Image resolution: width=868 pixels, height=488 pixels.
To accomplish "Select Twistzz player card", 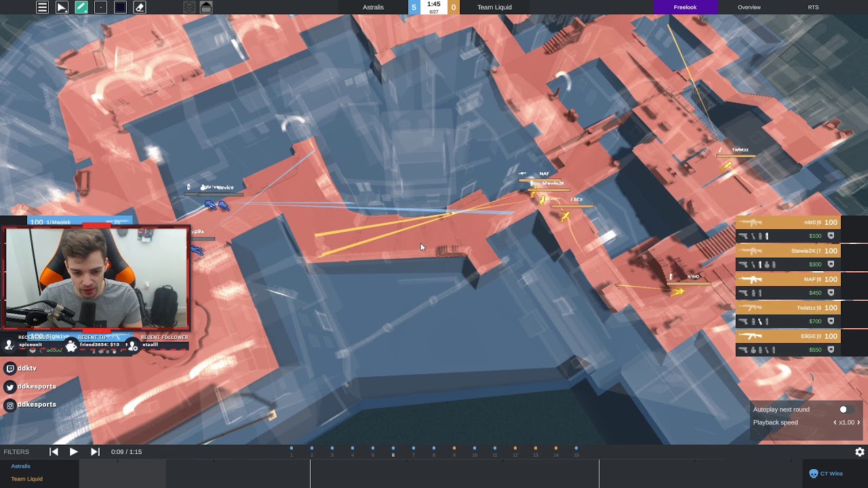I will (788, 314).
